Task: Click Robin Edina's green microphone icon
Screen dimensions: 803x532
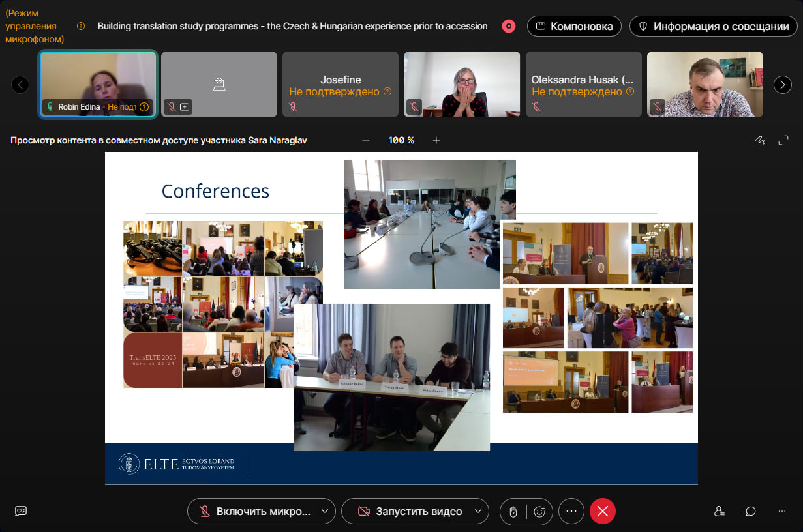Action: (50, 107)
